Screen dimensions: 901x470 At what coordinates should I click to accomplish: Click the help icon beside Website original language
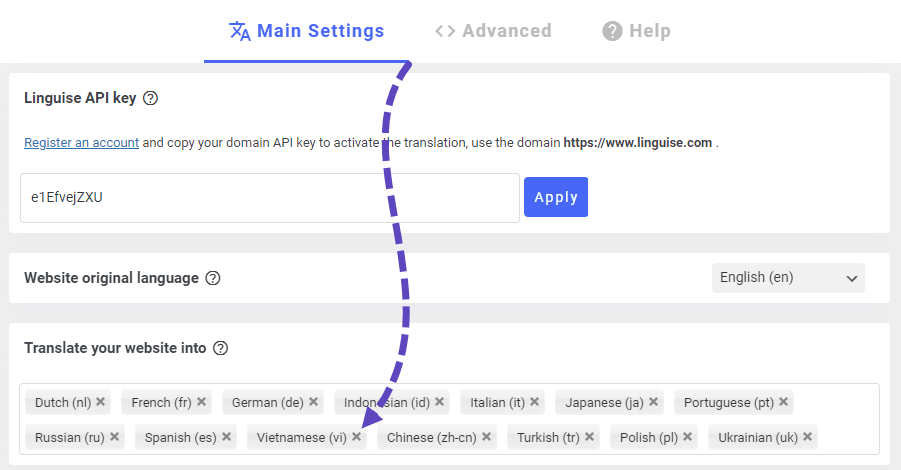(x=213, y=278)
